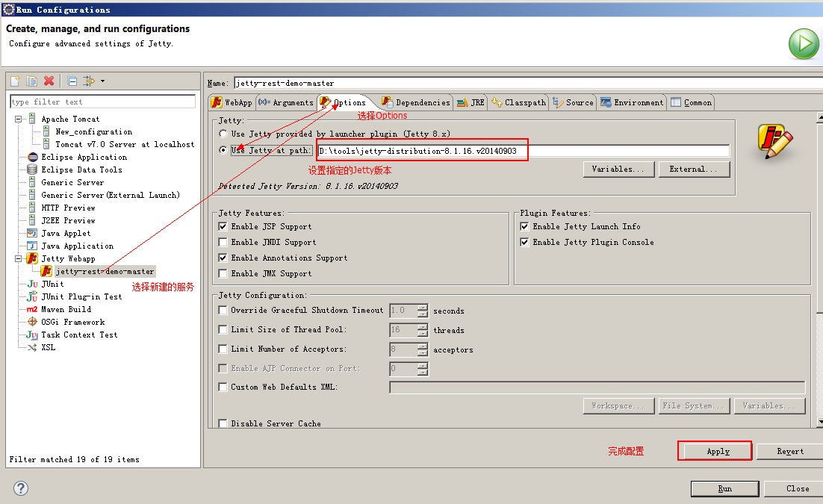Select Generic Server(External Launch) entry
The height and width of the screenshot is (504, 823).
(x=111, y=196)
